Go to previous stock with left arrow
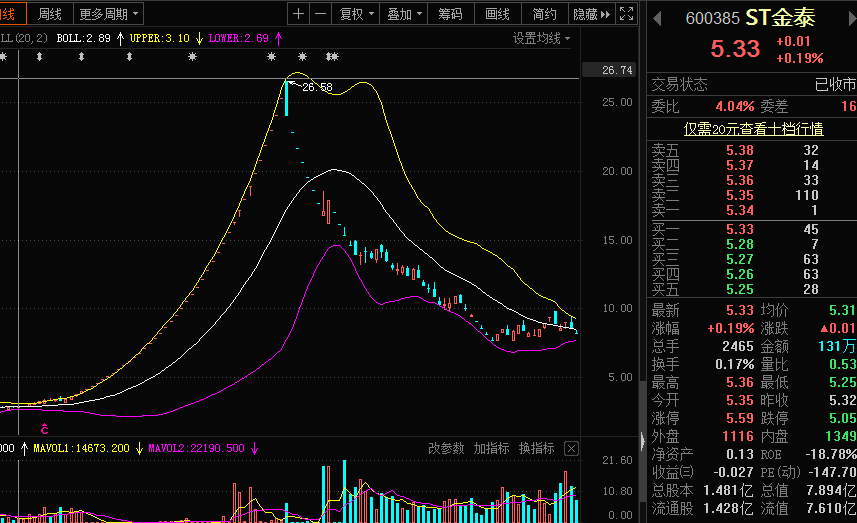This screenshot has height=523, width=857. click(658, 19)
